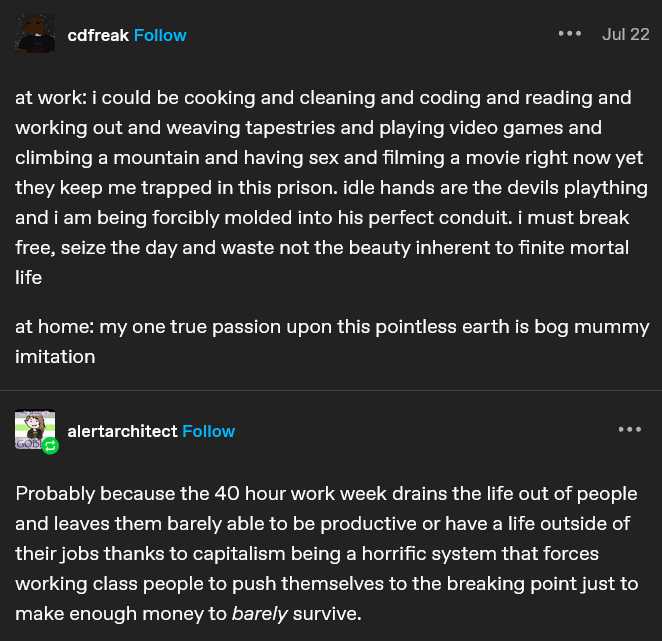The width and height of the screenshot is (662, 641).
Task: Open alertarchitect's avatar image
Action: (x=33, y=429)
